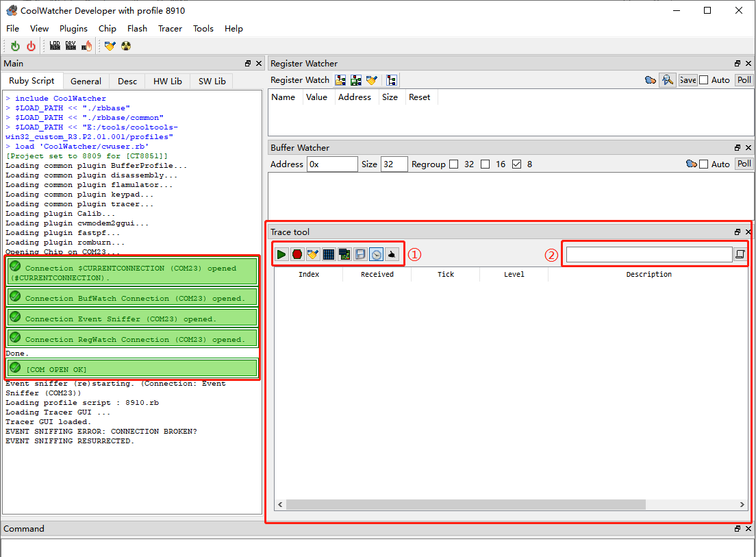Open the File menu
Viewport: 756px width, 557px height.
click(12, 29)
